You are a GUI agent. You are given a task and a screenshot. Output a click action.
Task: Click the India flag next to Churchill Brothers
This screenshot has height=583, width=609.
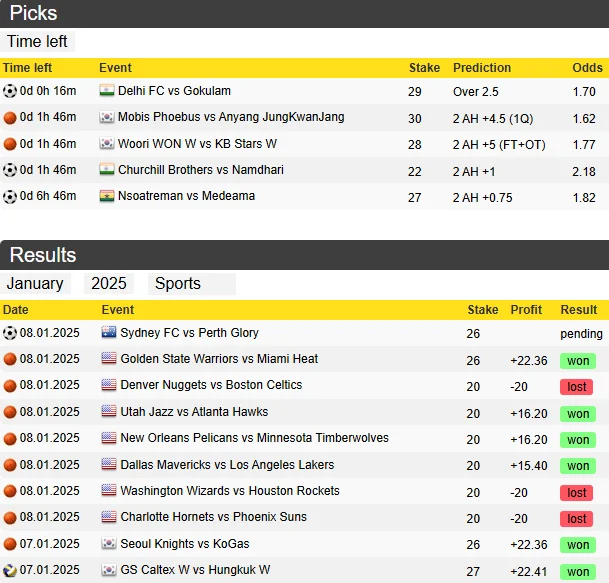[107, 171]
